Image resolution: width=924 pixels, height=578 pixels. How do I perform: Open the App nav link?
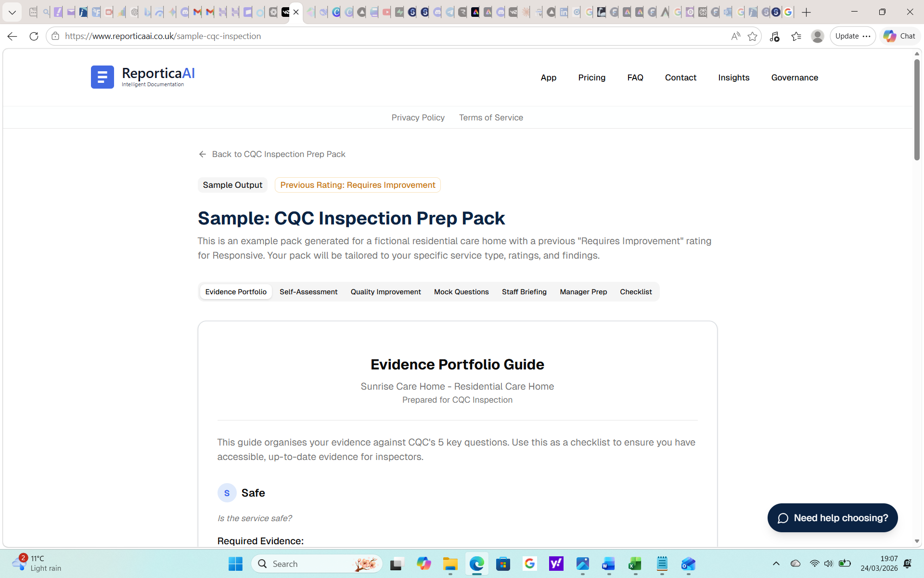[x=548, y=78]
